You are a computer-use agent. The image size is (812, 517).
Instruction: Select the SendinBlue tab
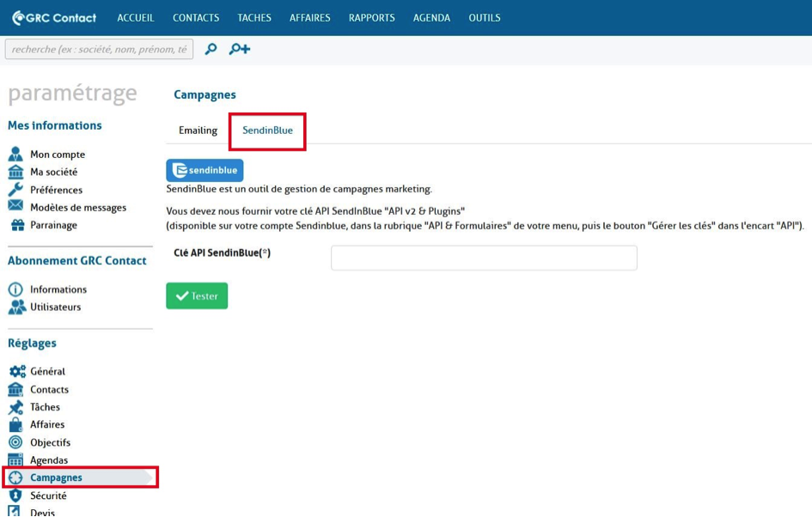pos(267,131)
